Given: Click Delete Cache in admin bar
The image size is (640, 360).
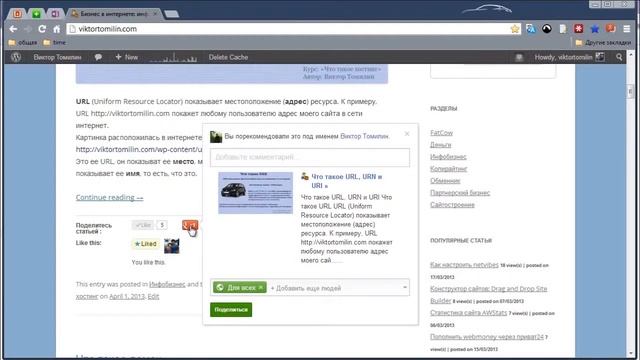Looking at the screenshot, I should click(x=229, y=58).
